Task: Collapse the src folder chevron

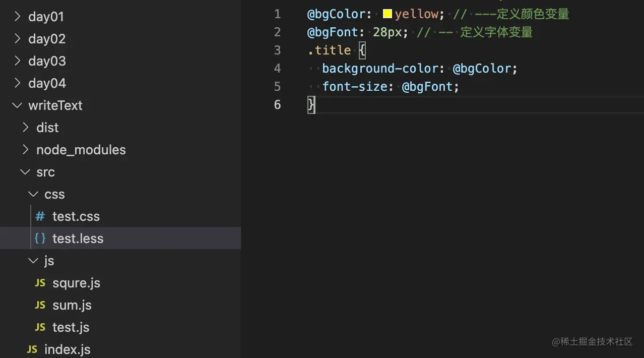Action: 26,172
